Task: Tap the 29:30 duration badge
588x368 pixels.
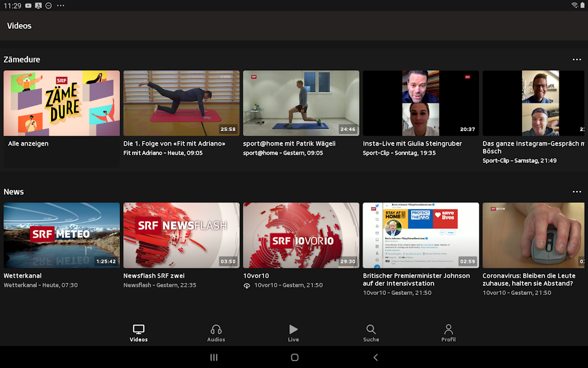Action: [347, 262]
